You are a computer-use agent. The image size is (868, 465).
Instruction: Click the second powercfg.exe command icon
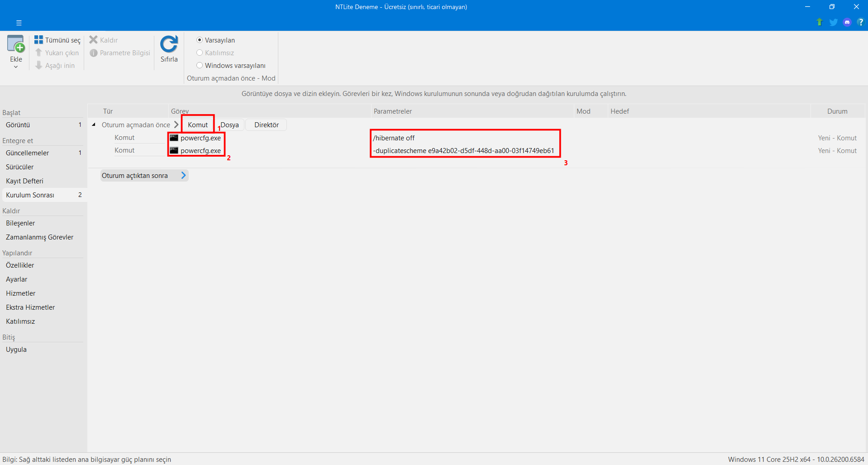pos(174,150)
